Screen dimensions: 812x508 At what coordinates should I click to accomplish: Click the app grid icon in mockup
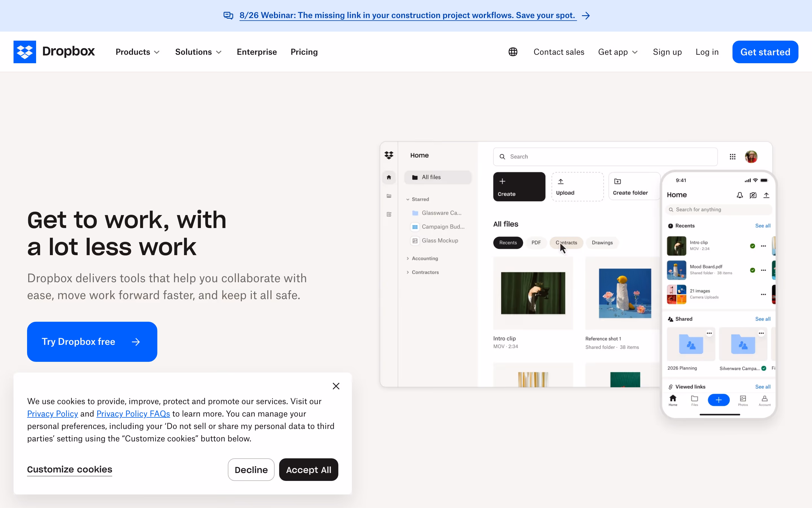[x=732, y=157]
